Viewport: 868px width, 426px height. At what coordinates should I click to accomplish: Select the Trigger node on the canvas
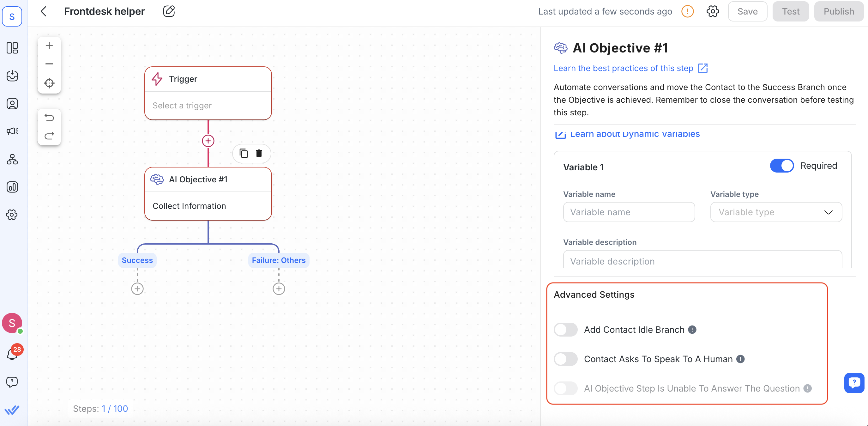click(208, 93)
